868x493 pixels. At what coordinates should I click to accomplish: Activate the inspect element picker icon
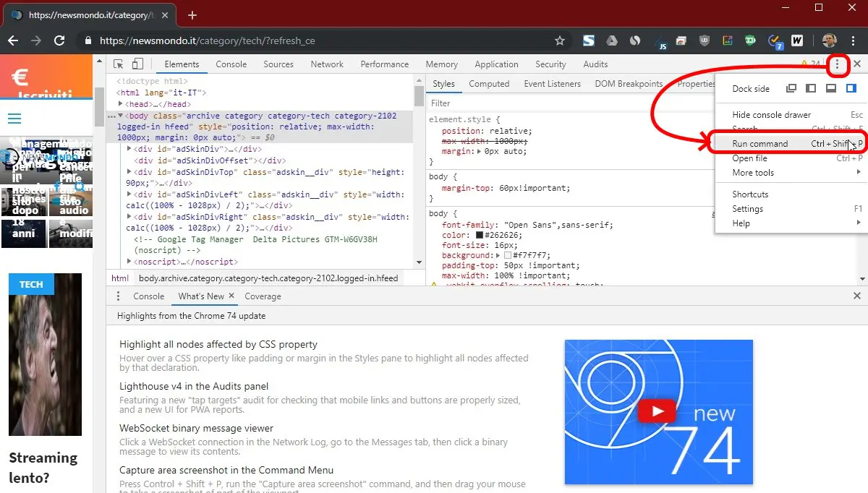[x=119, y=64]
